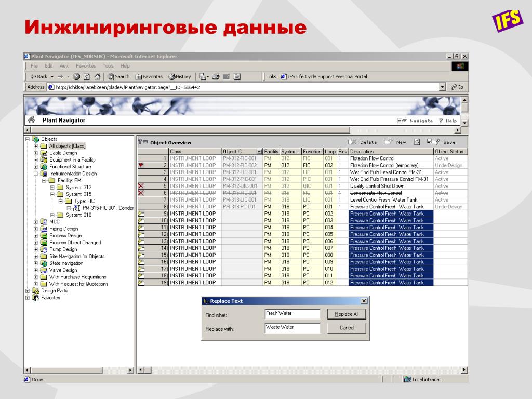Expand the System: 318 node
The height and width of the screenshot is (399, 532).
pyautogui.click(x=52, y=215)
